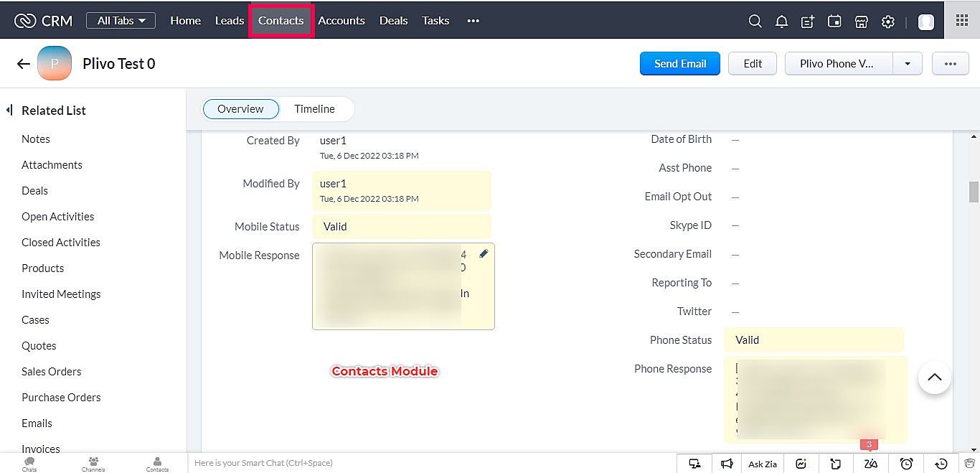Open Contacts in the bottom bar
The image size is (980, 473).
pyautogui.click(x=157, y=464)
